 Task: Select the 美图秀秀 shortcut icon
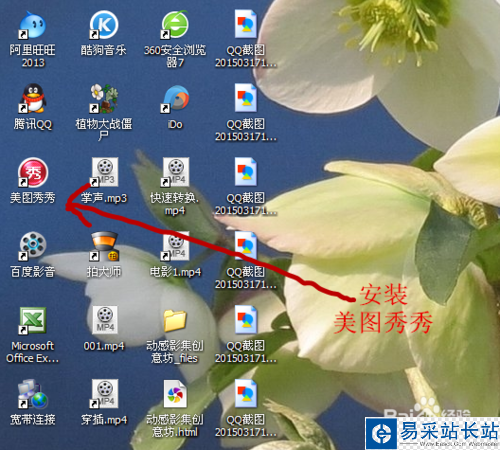tap(32, 172)
